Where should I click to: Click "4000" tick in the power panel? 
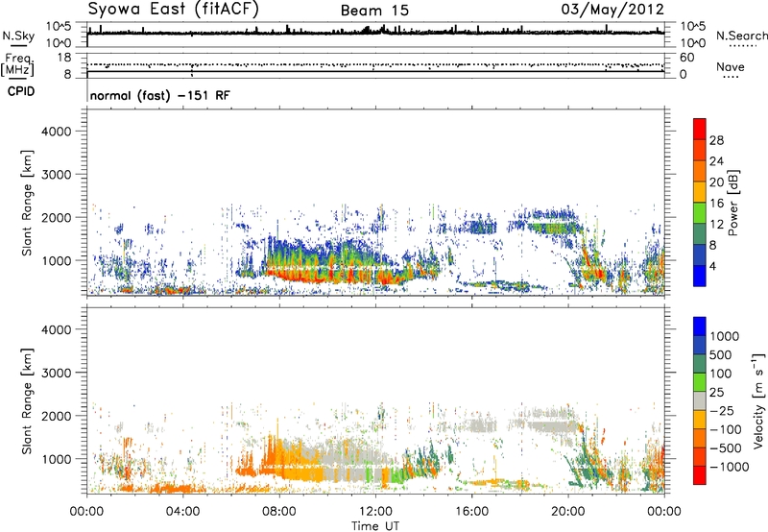[57, 132]
